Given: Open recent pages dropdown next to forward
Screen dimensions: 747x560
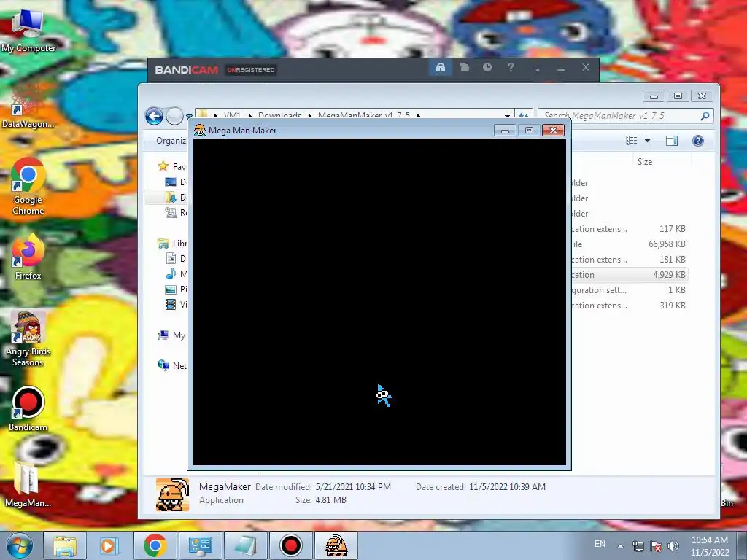Looking at the screenshot, I should [189, 116].
